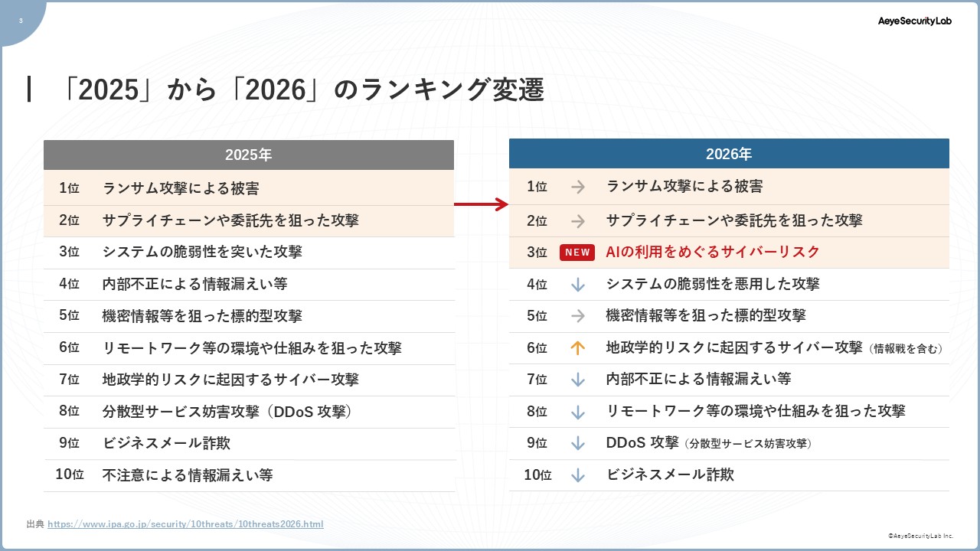
Task: Click the down arrow beside 2026 rank 7
Action: (x=578, y=380)
